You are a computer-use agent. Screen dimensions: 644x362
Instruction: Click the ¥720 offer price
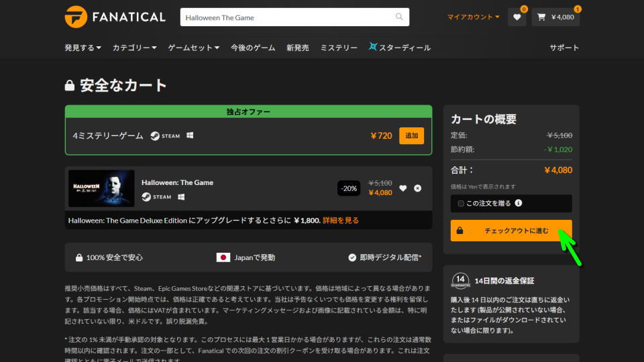pyautogui.click(x=381, y=136)
